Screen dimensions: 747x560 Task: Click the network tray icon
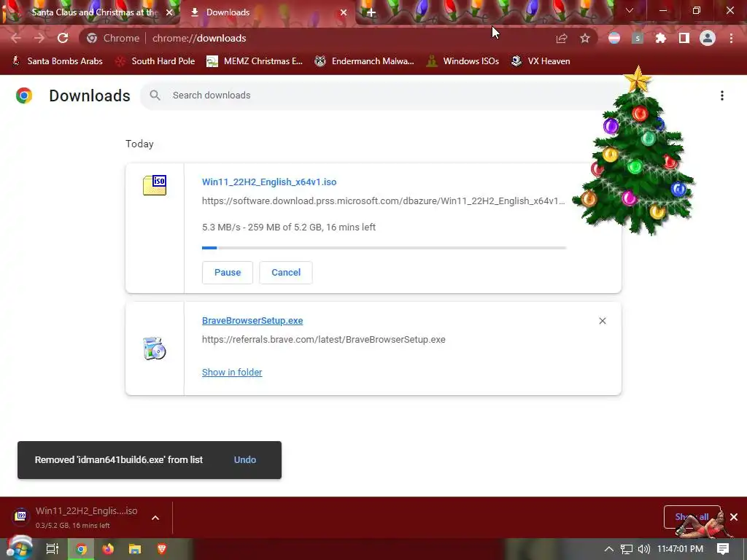[627, 549]
